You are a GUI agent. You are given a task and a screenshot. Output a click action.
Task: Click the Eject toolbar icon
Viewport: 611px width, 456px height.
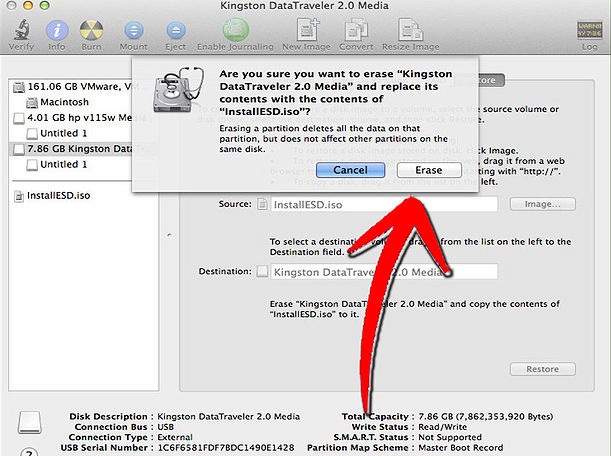point(176,30)
